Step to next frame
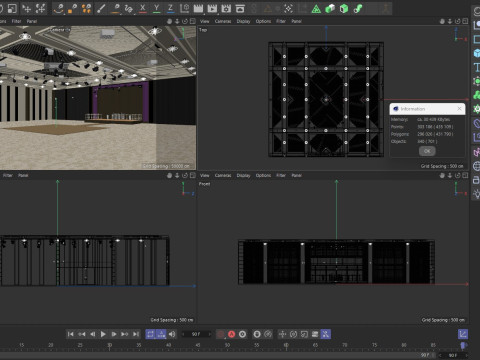Viewport: 480px width, 360px height. (114, 334)
